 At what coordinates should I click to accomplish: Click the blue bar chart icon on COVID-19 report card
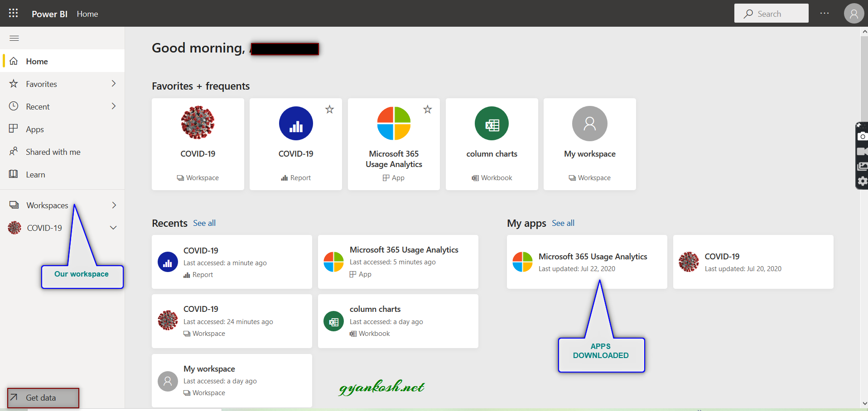point(296,124)
